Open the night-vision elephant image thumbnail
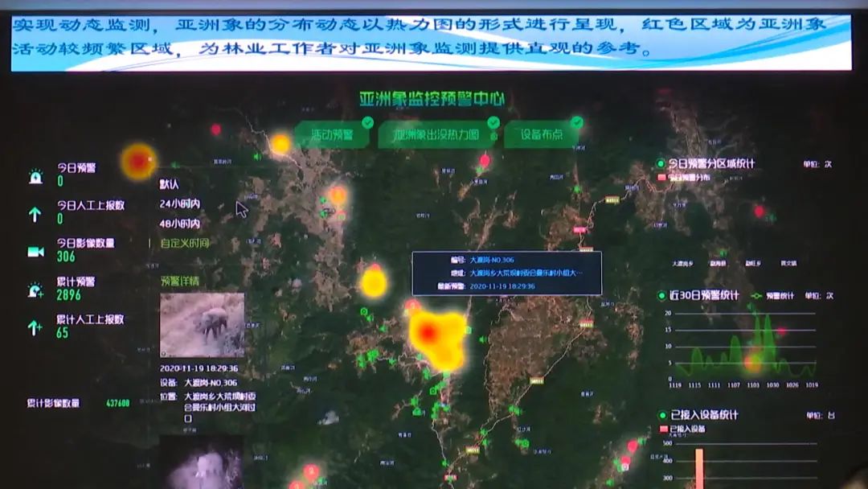868x489 pixels. pos(202,463)
